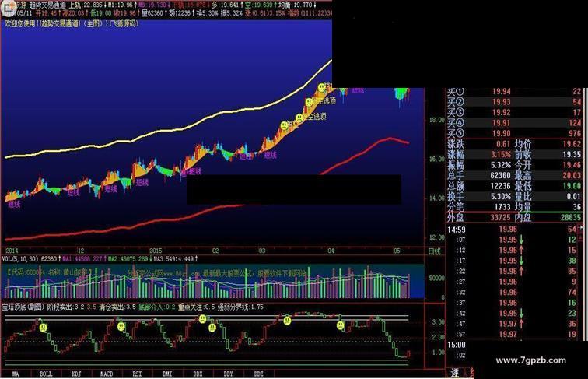Click the leftmost sad-face marker in 宝塔顶底 sub-chart

[44, 328]
